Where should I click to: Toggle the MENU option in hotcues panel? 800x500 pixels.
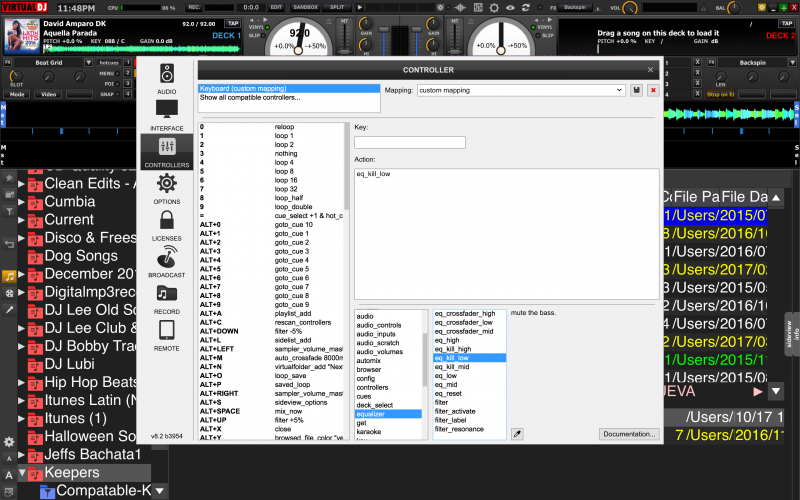click(x=110, y=73)
